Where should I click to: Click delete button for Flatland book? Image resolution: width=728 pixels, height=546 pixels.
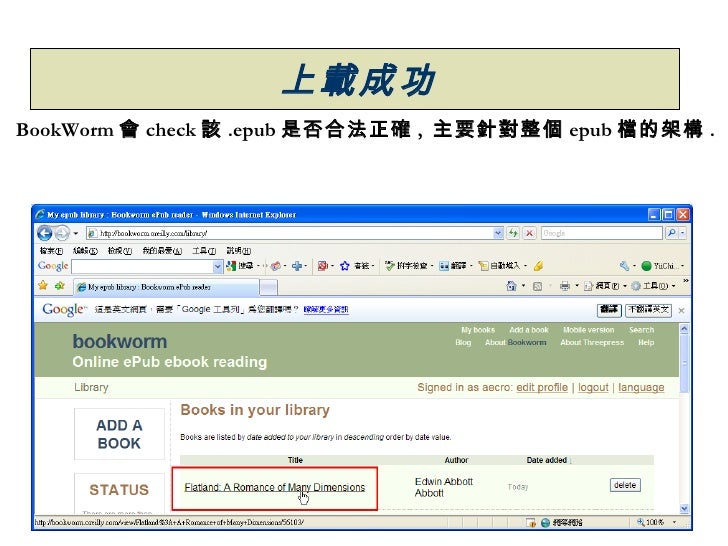pos(625,485)
